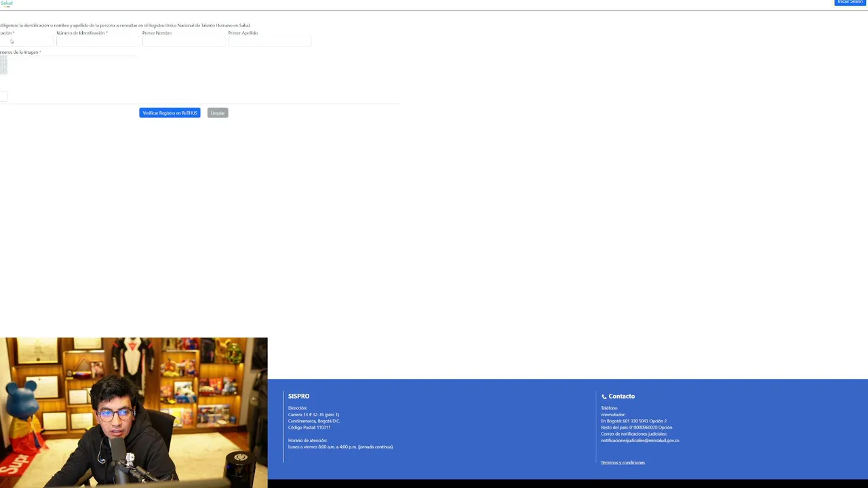Screen dimensions: 868x488
Task: Click the Salud logo in the header
Action: pos(6,3)
